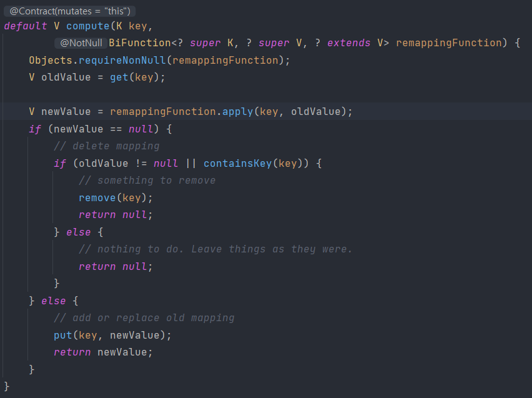Click the BiFunction type name
Viewport: 532px width, 398px height.
(x=140, y=42)
